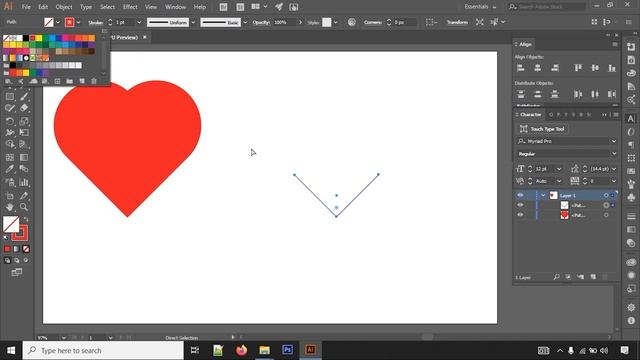Viewport: 640px width, 360px height.
Task: Select the Hand tool
Action: (10, 207)
